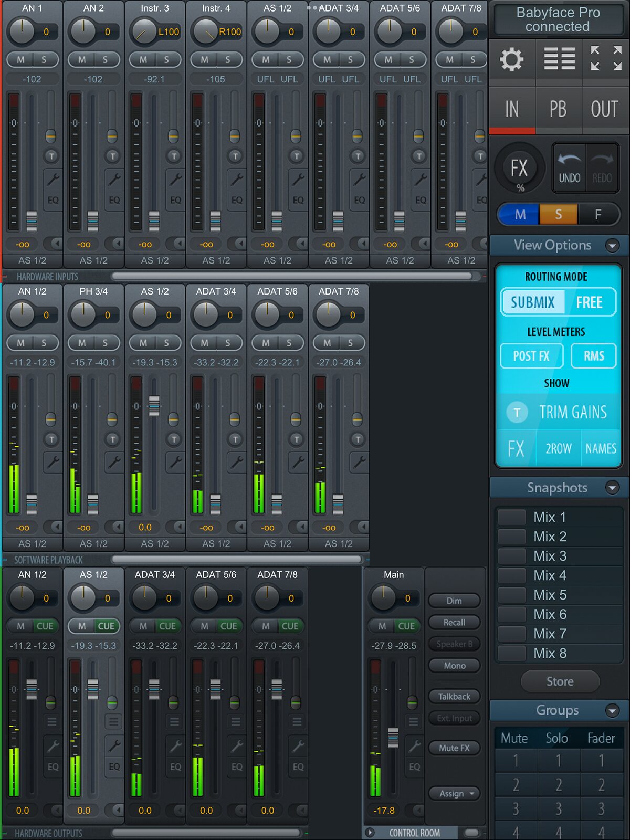This screenshot has width=630, height=840.
Task: Collapse the View Options panel
Action: click(x=612, y=245)
